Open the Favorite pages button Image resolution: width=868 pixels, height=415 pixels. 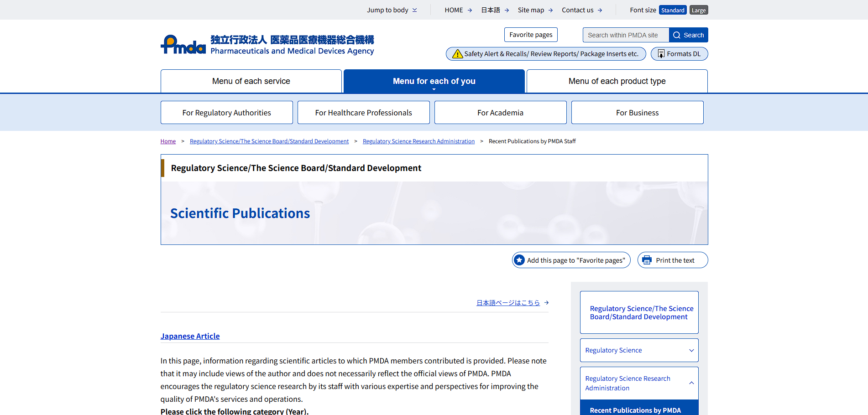[x=530, y=35]
